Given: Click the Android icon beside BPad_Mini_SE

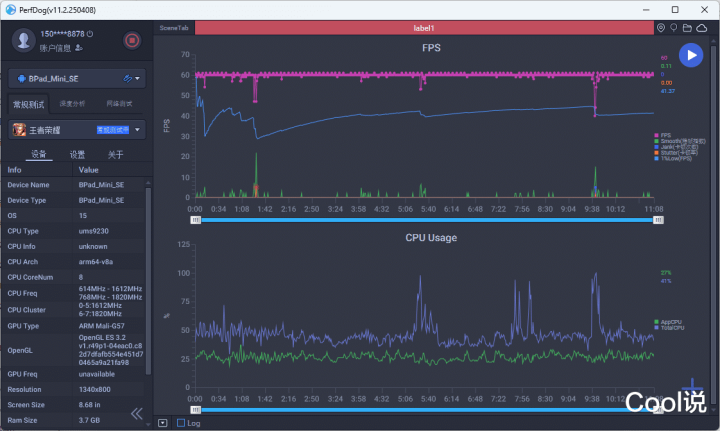Looking at the screenshot, I should tap(21, 78).
